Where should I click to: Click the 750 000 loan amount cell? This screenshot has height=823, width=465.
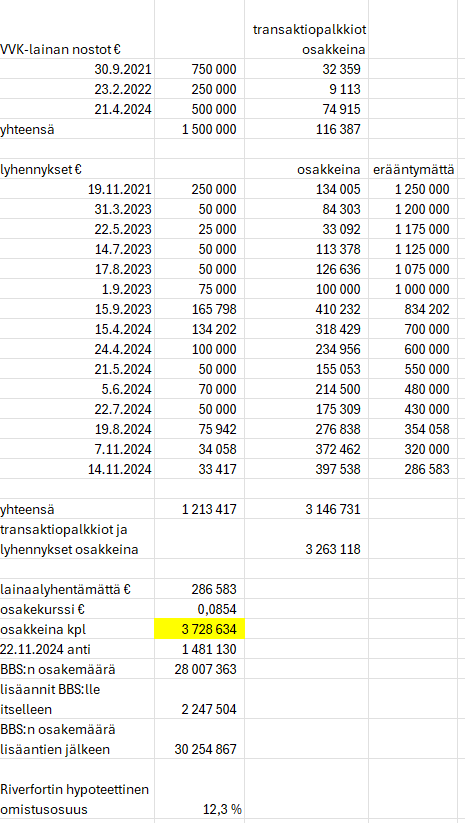[x=199, y=69]
